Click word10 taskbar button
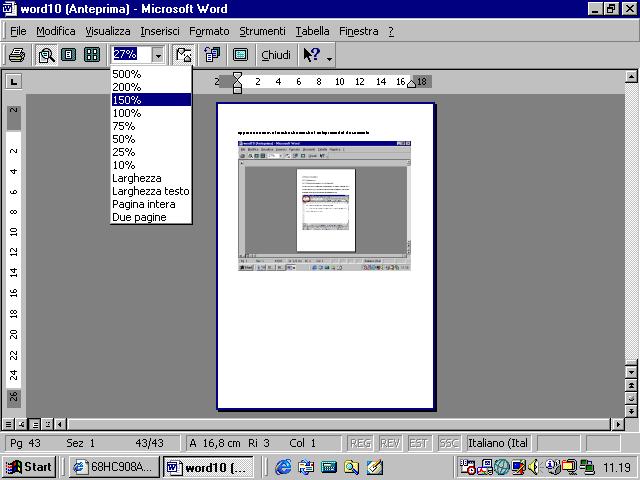 point(208,467)
